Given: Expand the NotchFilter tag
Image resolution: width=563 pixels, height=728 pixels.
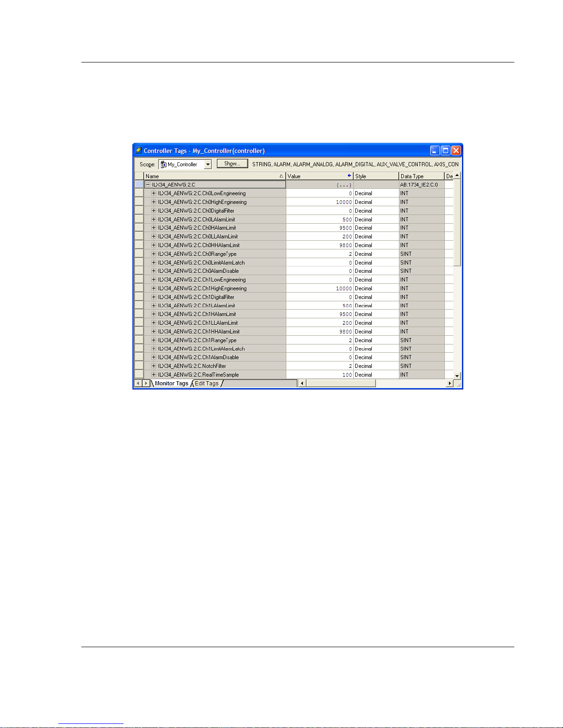Looking at the screenshot, I should pyautogui.click(x=154, y=366).
